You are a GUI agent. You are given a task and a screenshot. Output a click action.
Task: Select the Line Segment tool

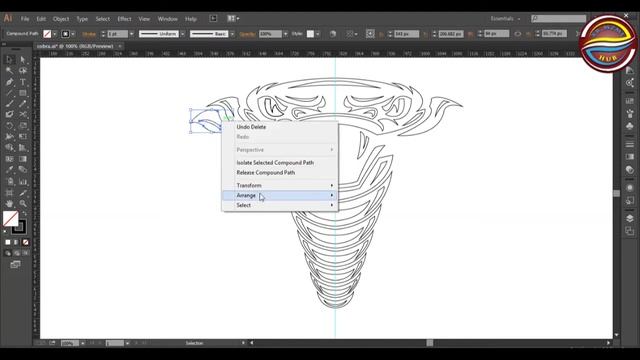9,93
